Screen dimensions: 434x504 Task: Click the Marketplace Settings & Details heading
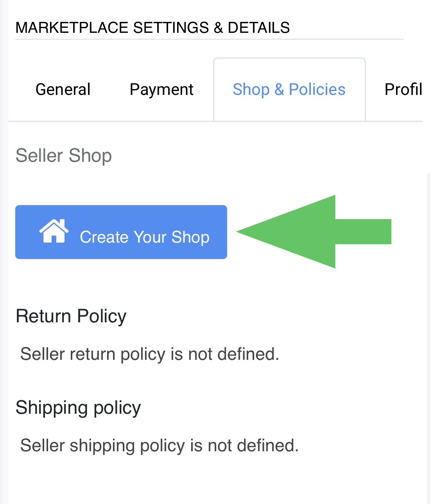pyautogui.click(x=152, y=28)
